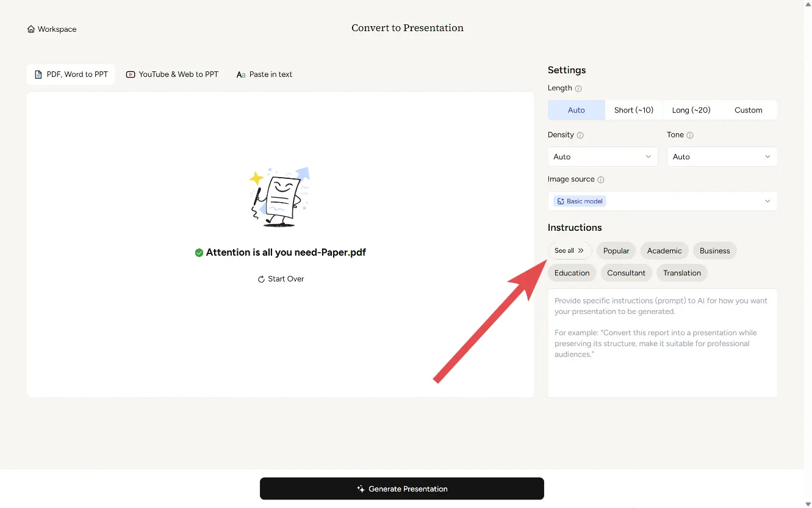812x508 pixels.
Task: Click the Tone info icon
Action: tap(690, 135)
